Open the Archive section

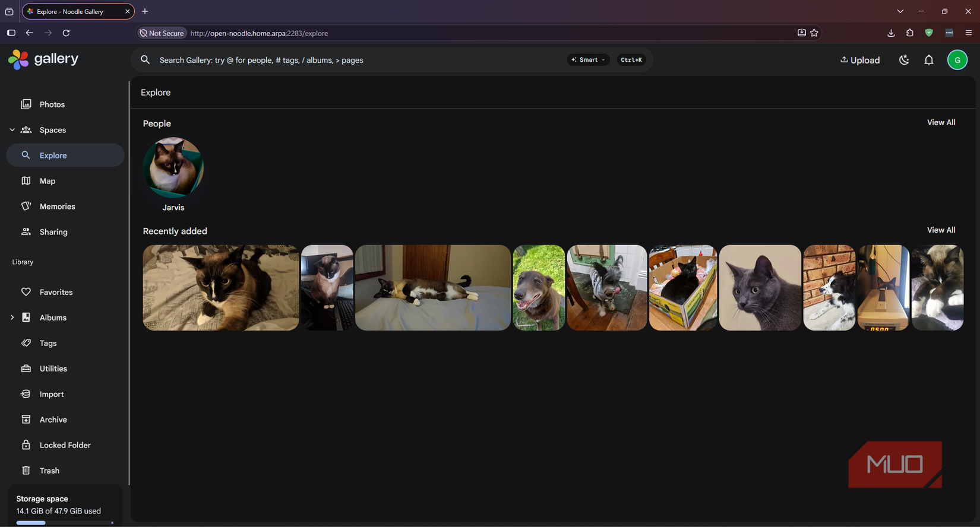pyautogui.click(x=65, y=420)
